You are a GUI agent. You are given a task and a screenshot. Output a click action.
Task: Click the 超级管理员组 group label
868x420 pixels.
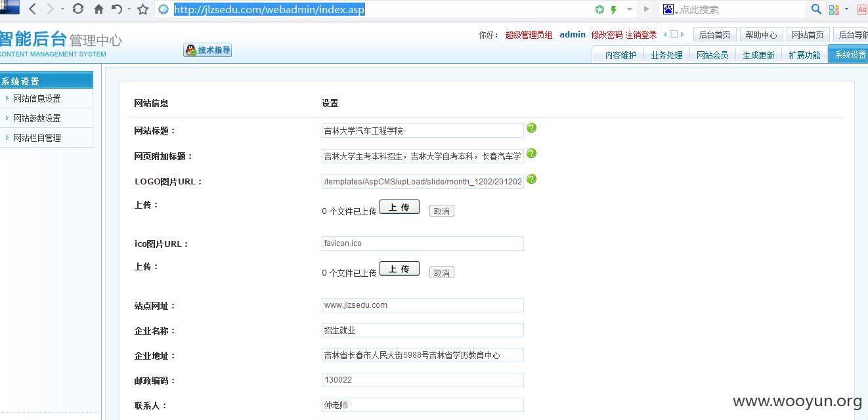click(529, 35)
